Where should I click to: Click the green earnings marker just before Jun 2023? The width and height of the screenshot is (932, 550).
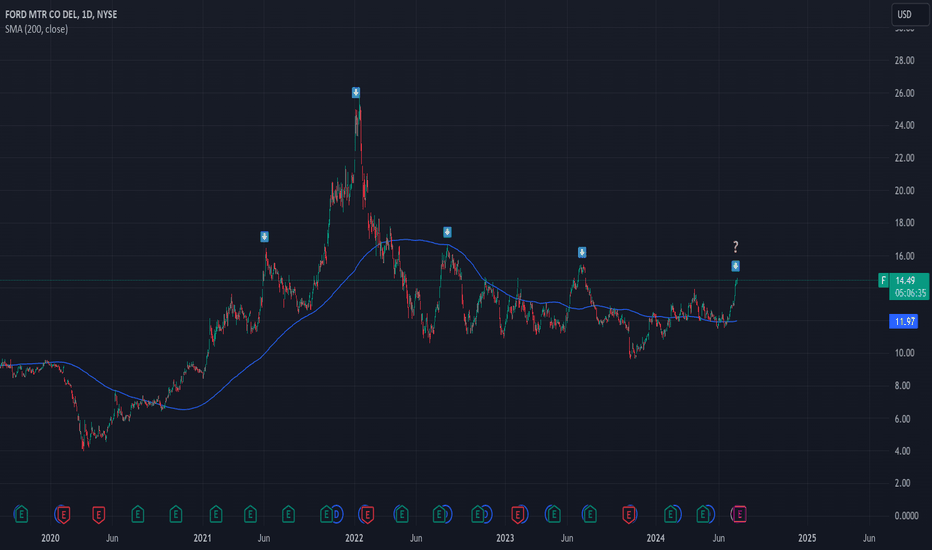(x=553, y=514)
